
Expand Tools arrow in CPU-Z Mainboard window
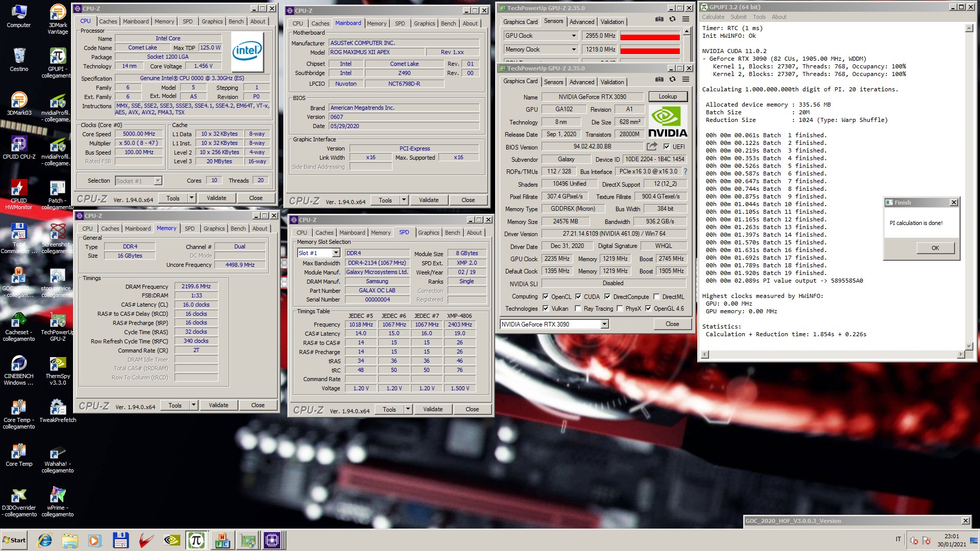coord(404,200)
